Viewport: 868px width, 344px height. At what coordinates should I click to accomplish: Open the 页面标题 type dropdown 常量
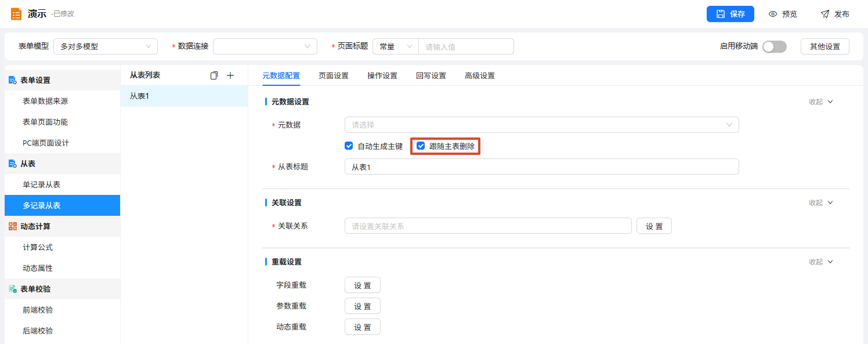pyautogui.click(x=396, y=46)
